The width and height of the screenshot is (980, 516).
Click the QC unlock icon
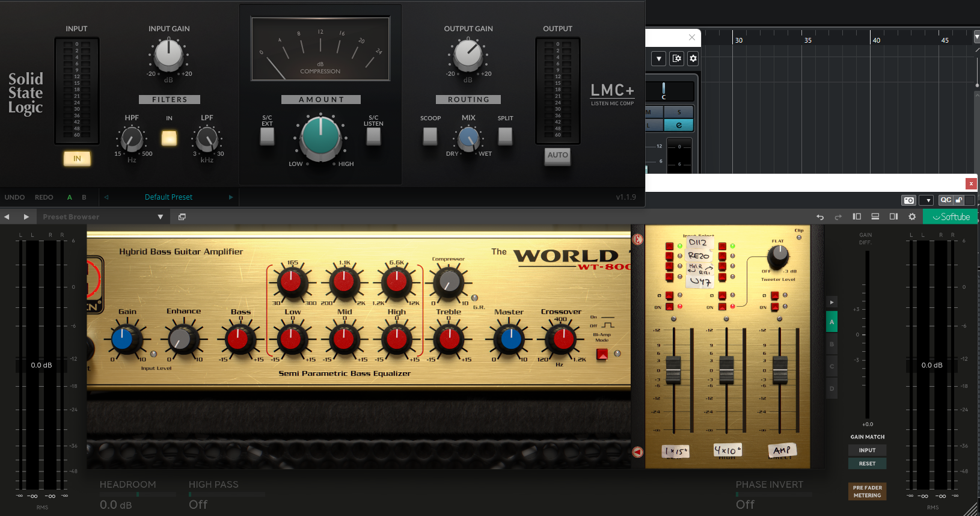[959, 200]
